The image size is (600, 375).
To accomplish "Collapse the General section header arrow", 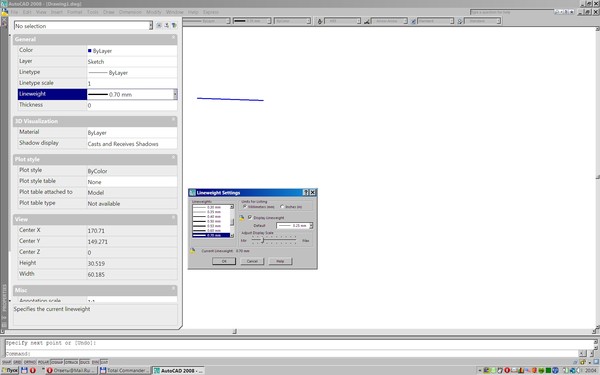I will point(173,38).
